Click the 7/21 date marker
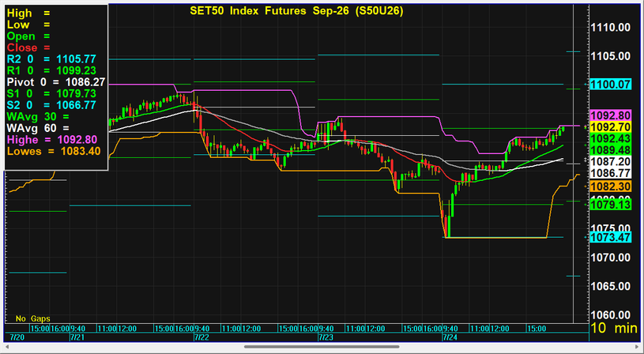This screenshot has width=644, height=354. 77,337
